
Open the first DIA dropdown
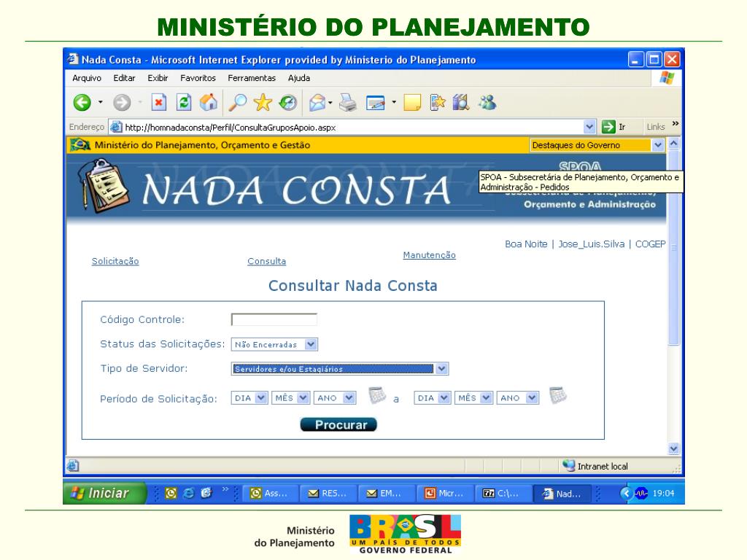(261, 397)
